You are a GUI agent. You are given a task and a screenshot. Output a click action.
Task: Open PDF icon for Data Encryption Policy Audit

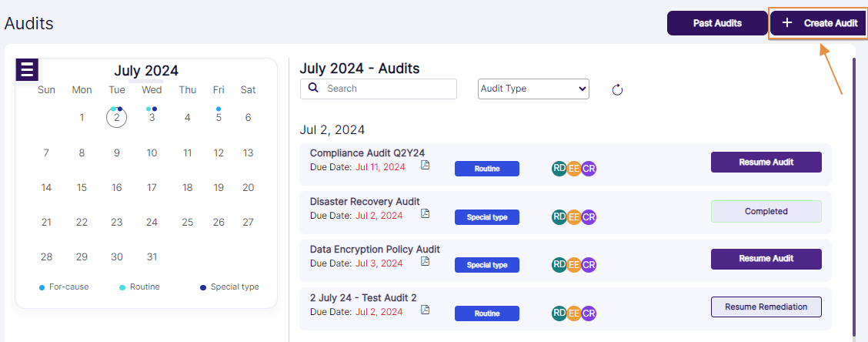(x=425, y=261)
